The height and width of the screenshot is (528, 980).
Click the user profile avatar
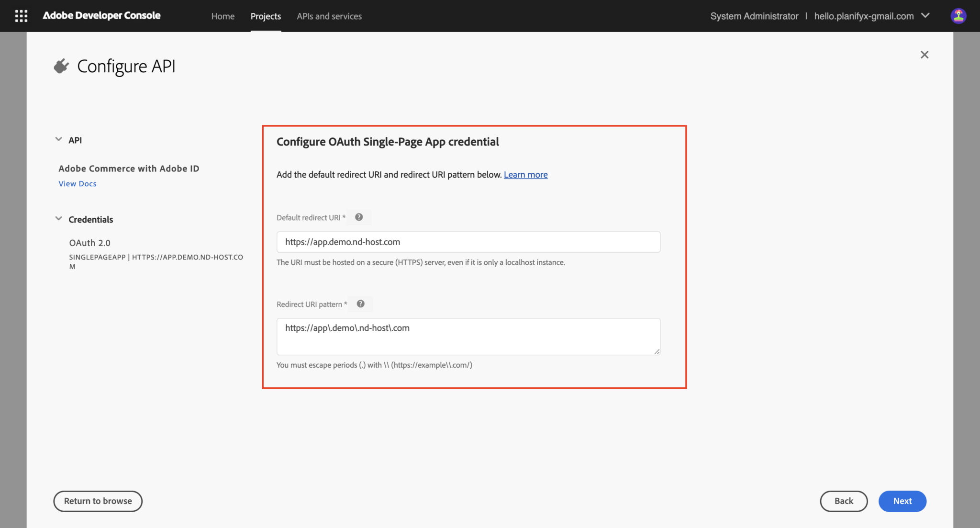pyautogui.click(x=958, y=16)
